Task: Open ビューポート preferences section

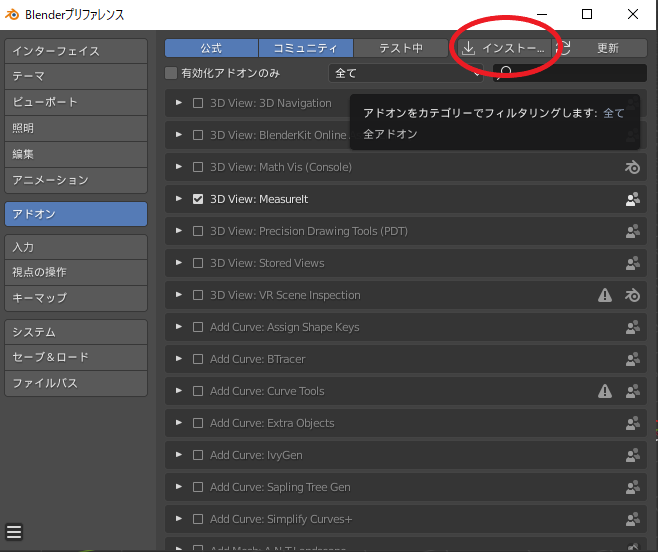Action: (x=76, y=102)
